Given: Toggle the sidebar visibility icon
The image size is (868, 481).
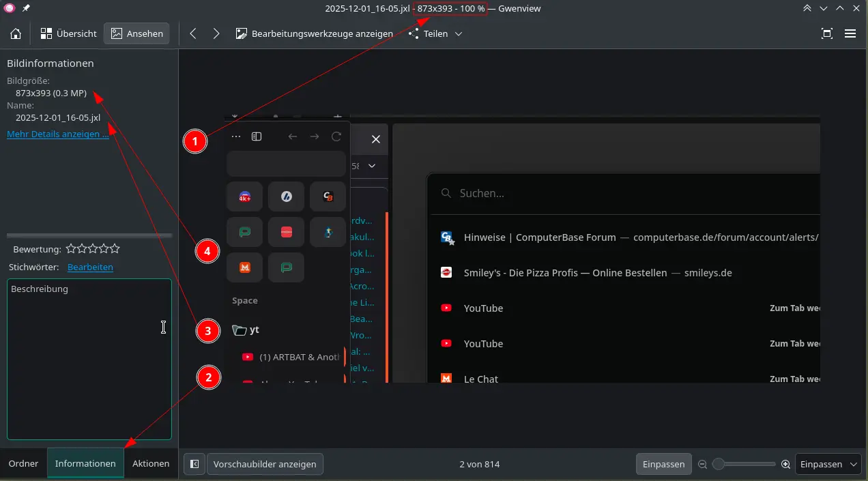Looking at the screenshot, I should click(194, 464).
